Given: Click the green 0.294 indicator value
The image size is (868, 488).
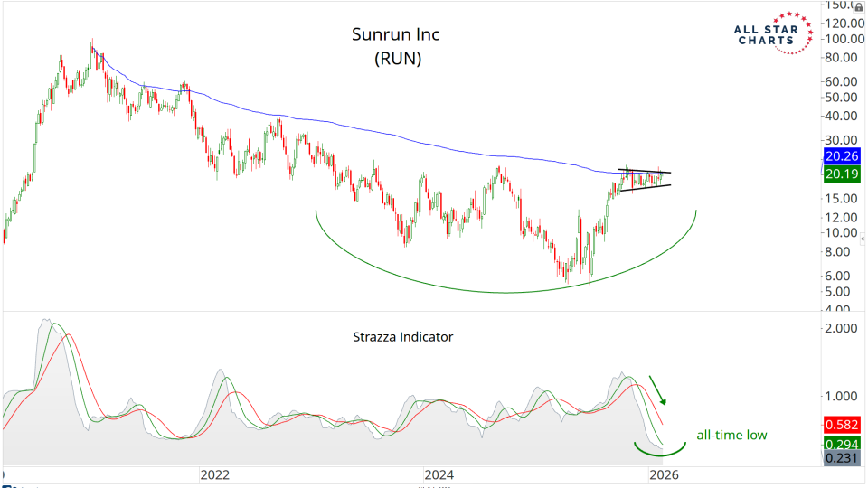Looking at the screenshot, I should tap(844, 445).
